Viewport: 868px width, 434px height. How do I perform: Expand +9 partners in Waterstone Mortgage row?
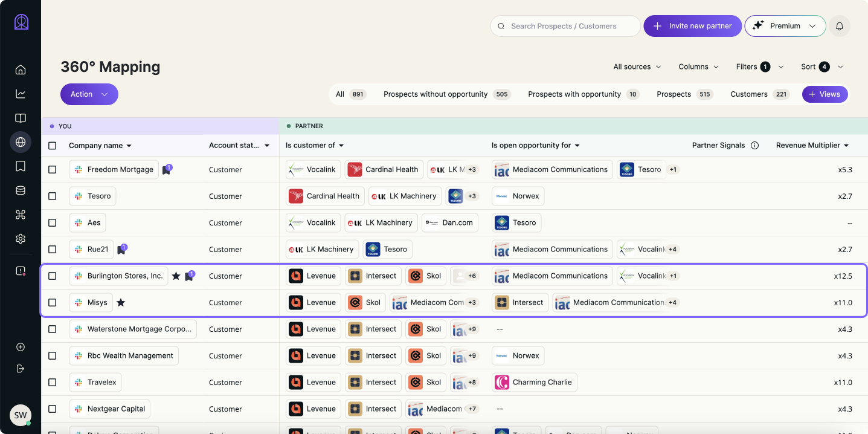pos(472,329)
